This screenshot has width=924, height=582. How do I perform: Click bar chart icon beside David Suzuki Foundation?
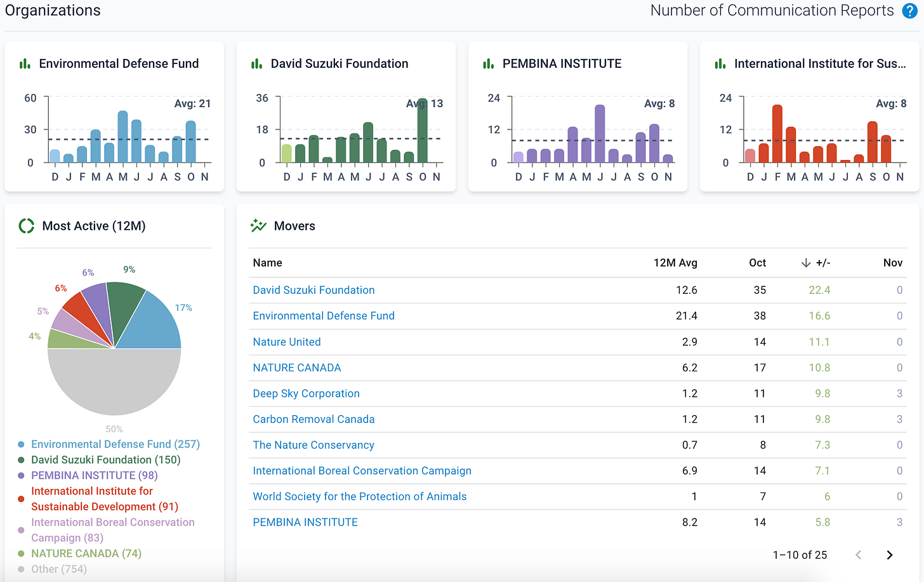256,63
